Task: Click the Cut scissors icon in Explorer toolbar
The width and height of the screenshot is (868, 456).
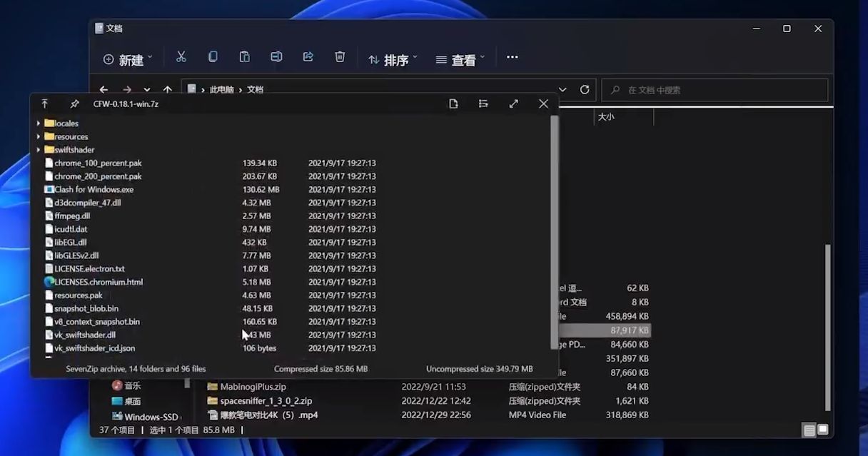Action: click(181, 57)
